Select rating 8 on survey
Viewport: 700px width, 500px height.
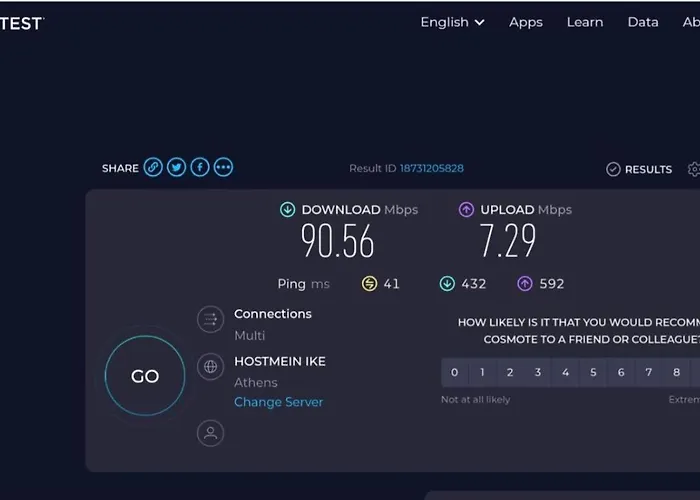coord(677,373)
